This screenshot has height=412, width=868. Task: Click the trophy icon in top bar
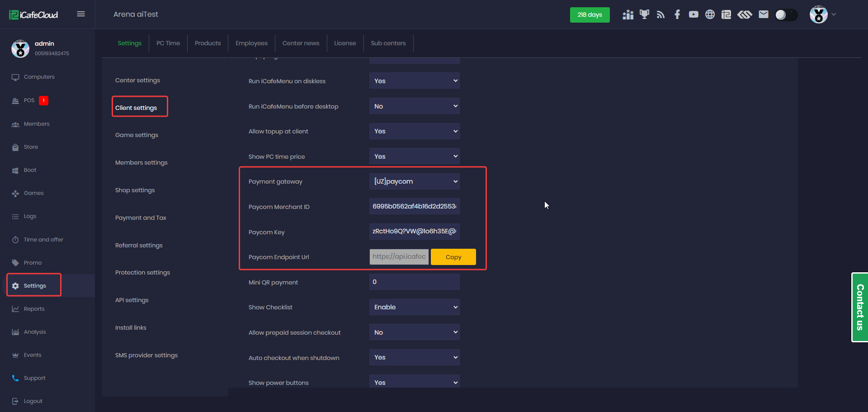point(644,14)
